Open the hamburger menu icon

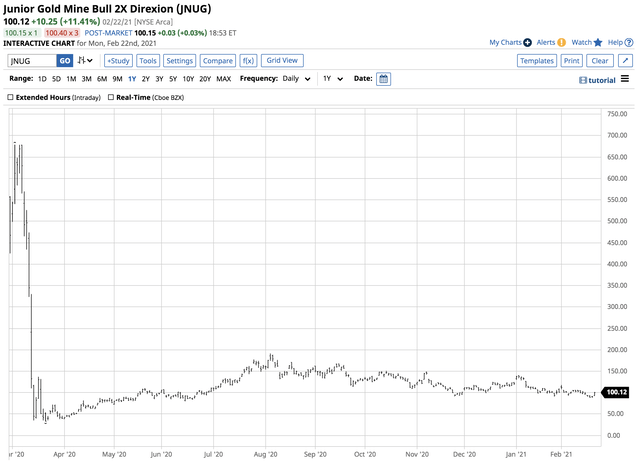click(x=625, y=79)
